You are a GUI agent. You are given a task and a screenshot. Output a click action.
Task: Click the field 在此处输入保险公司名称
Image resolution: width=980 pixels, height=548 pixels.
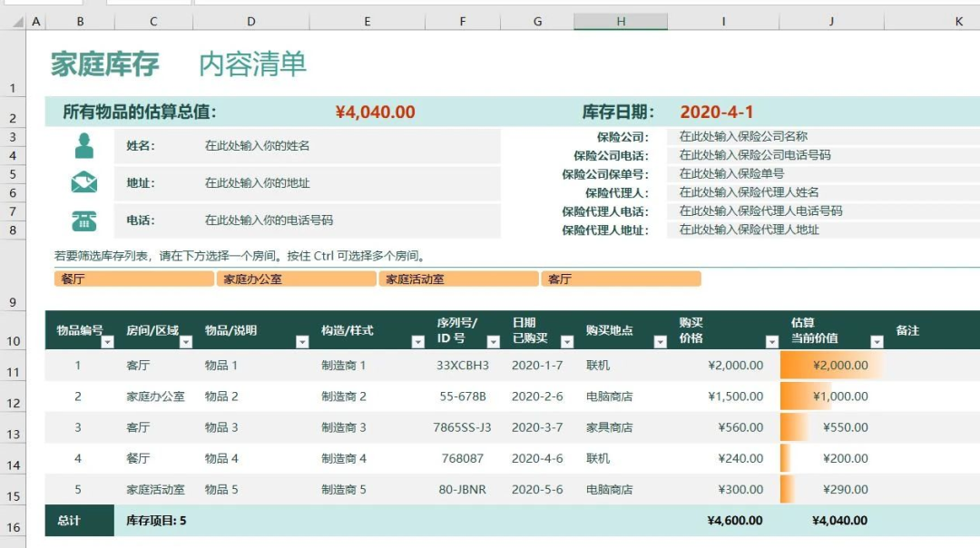824,136
